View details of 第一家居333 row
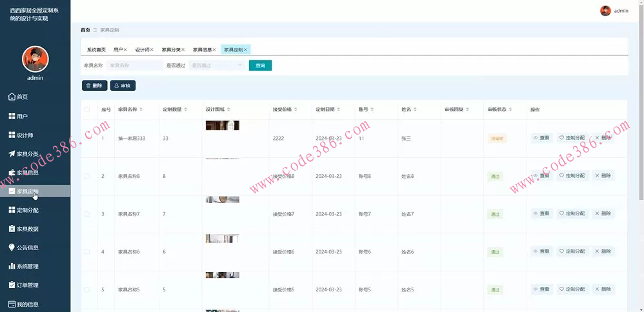644x312 pixels. click(542, 138)
